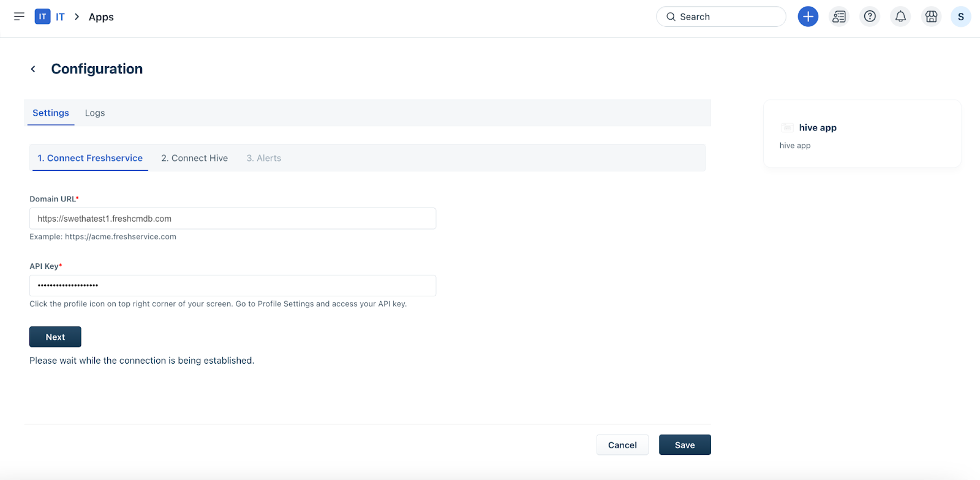Click the Apps breadcrumb
This screenshot has width=980, height=480.
coord(101,17)
